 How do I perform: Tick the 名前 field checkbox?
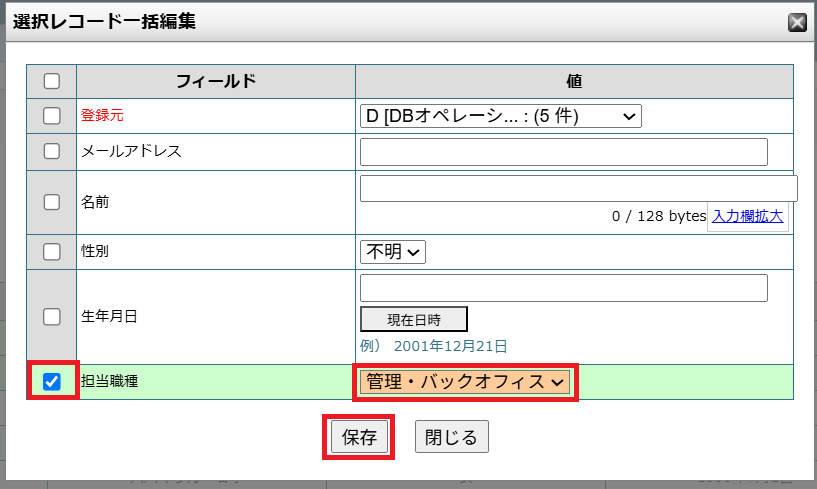[52, 201]
